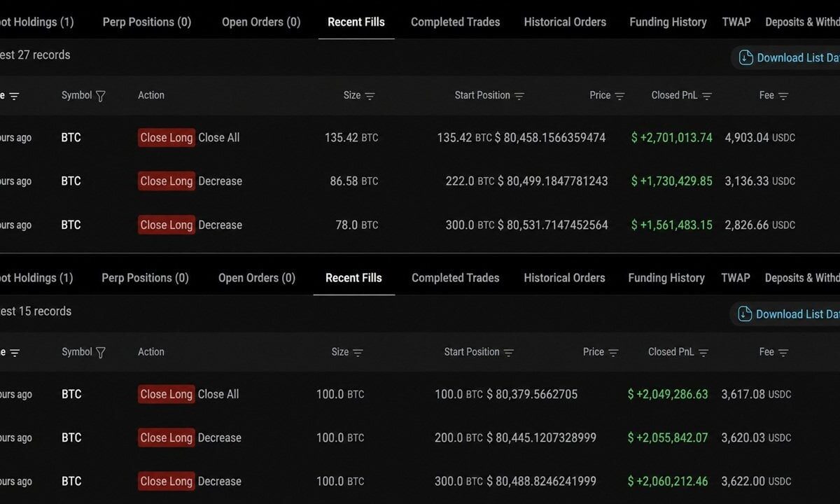Sort by Start Position in the bottom table
Screen dimensions: 840x504
tap(509, 353)
